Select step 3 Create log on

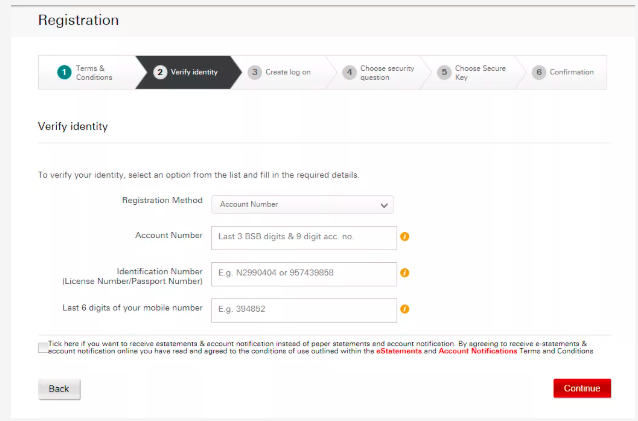pos(284,72)
